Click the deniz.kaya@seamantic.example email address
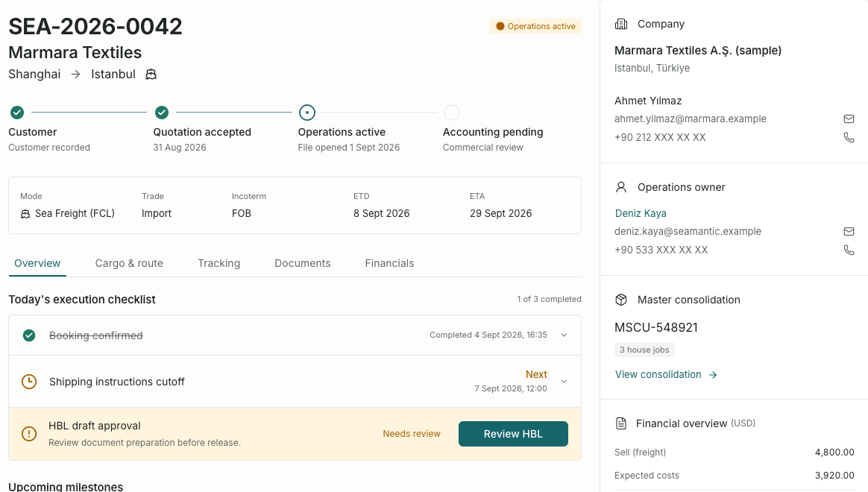This screenshot has height=492, width=868. pyautogui.click(x=688, y=231)
